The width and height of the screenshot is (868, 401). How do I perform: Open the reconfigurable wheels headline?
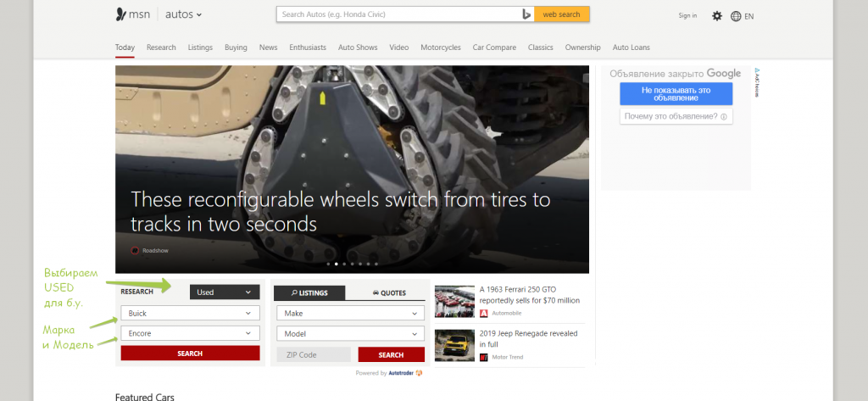pyautogui.click(x=341, y=212)
